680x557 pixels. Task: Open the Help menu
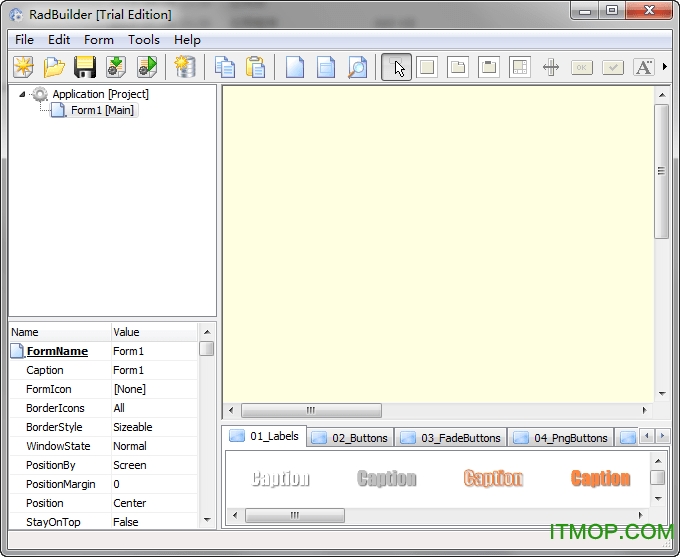click(x=187, y=40)
